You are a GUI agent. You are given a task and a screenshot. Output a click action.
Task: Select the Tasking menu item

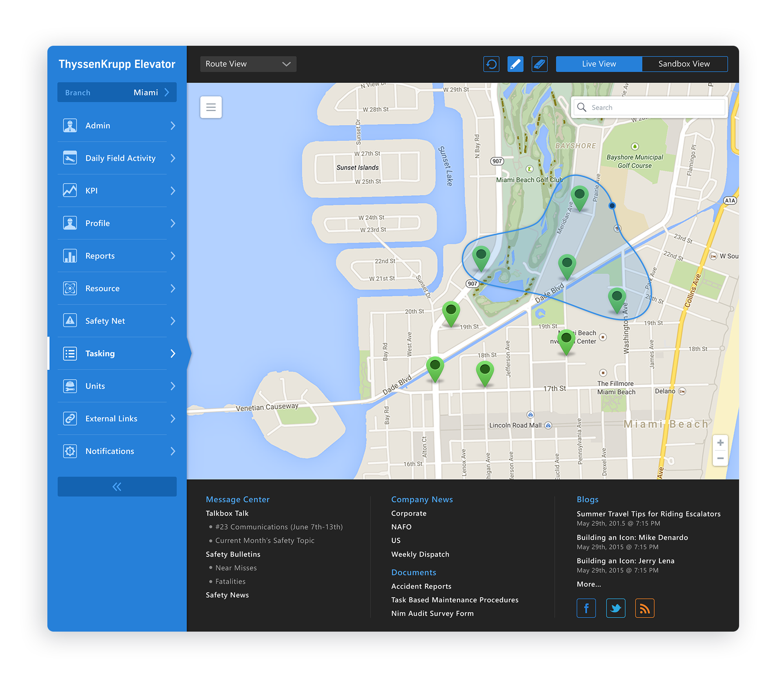click(x=117, y=353)
